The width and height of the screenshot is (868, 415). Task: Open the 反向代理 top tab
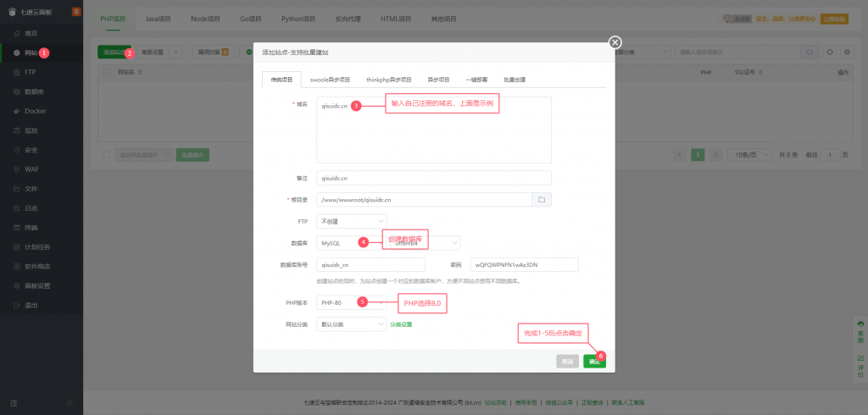[348, 19]
